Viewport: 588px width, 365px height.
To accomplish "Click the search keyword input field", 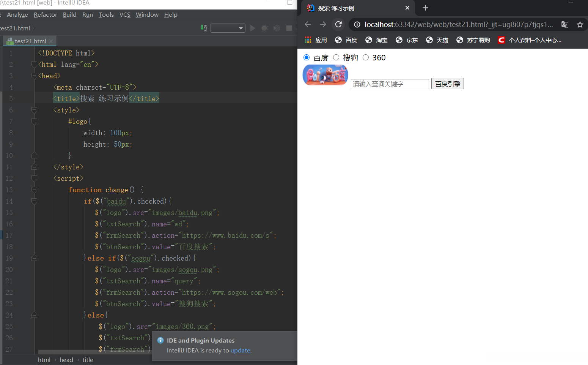I will click(x=390, y=84).
